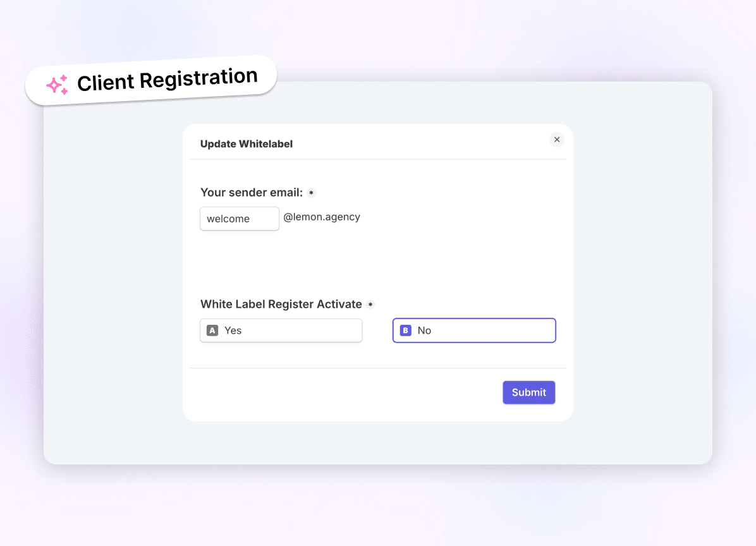Click the No text in option B
Viewport: 756px width, 546px height.
coord(424,331)
